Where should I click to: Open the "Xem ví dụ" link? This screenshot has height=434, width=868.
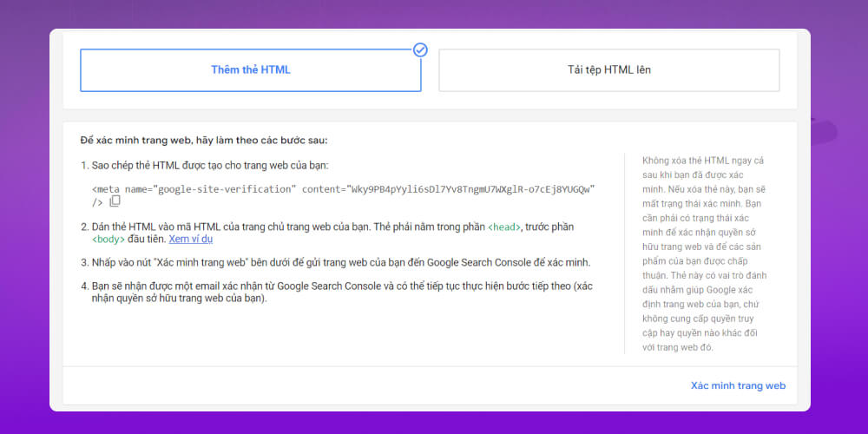point(190,239)
